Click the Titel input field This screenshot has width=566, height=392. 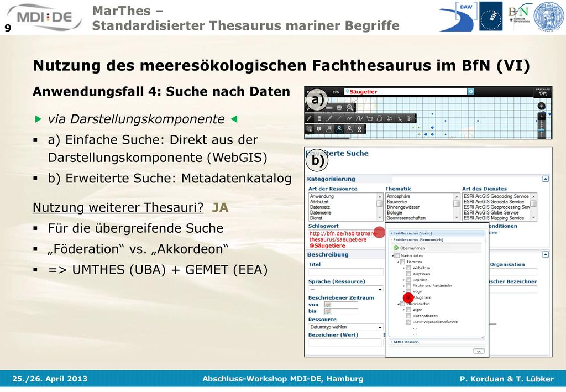[x=346, y=272]
